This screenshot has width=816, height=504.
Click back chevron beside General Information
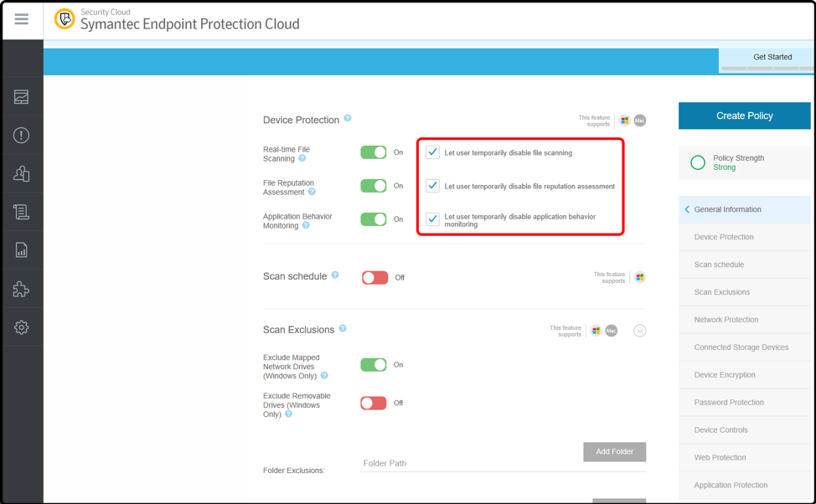point(687,209)
